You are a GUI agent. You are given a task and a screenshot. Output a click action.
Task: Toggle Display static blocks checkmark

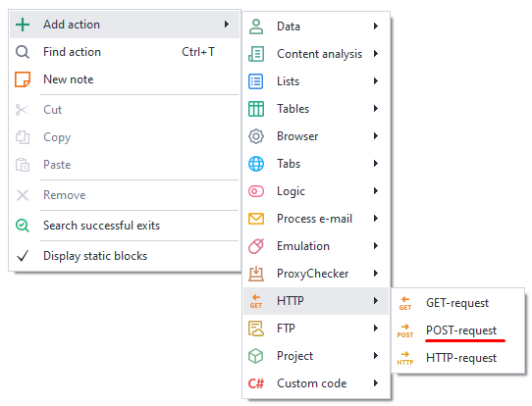pos(23,256)
